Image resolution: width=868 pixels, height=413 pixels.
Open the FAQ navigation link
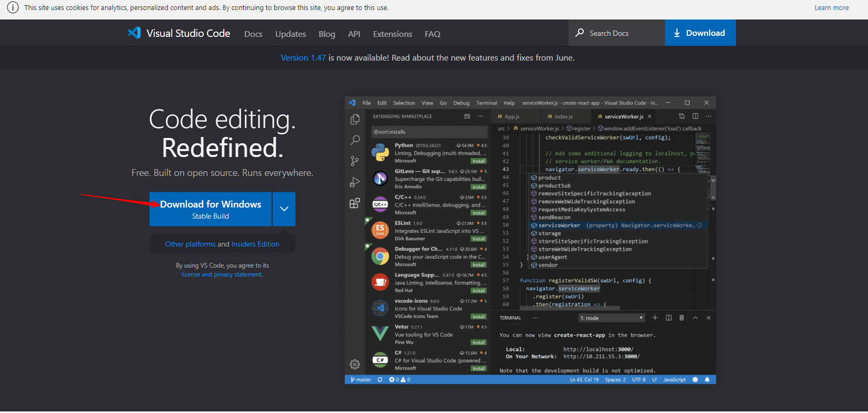[433, 34]
